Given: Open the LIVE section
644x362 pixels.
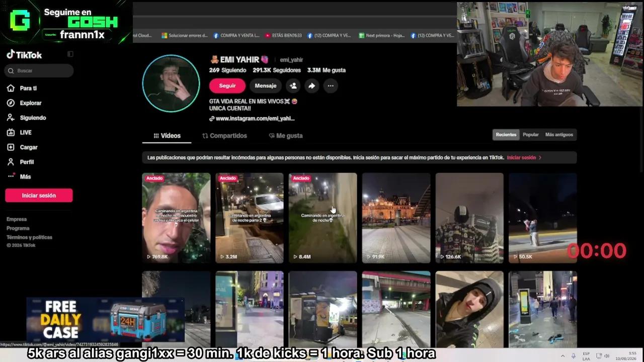Looking at the screenshot, I should pyautogui.click(x=19, y=133).
